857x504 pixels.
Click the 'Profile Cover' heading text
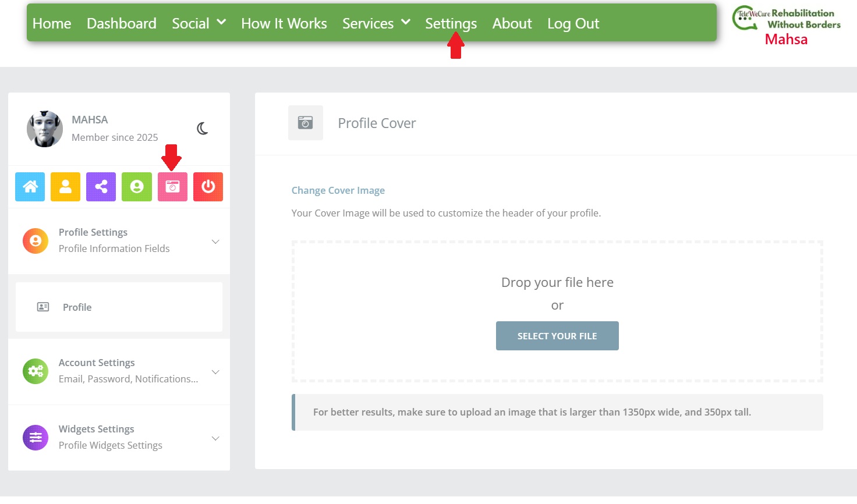377,123
